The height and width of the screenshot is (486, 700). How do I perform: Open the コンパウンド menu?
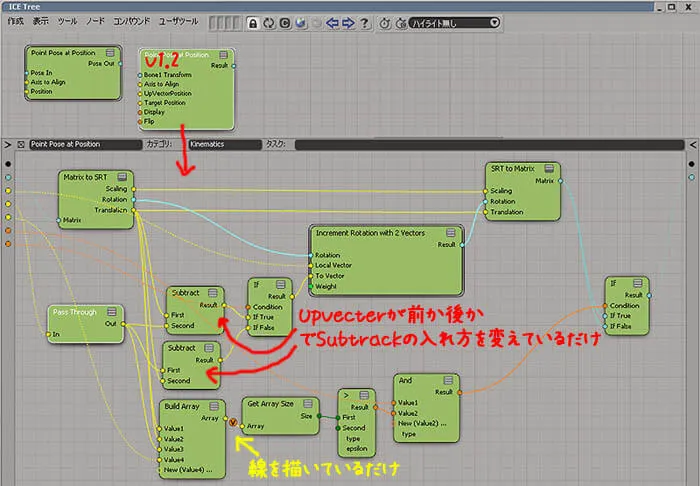click(x=131, y=21)
